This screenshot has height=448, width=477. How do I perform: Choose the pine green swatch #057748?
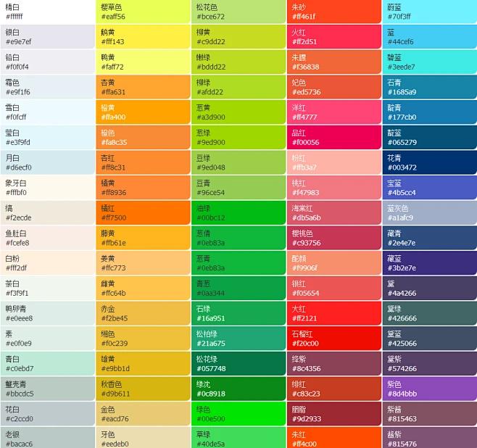point(238,363)
